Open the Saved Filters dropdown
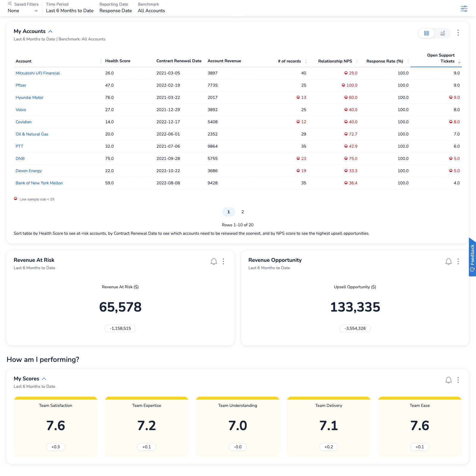 [x=23, y=11]
